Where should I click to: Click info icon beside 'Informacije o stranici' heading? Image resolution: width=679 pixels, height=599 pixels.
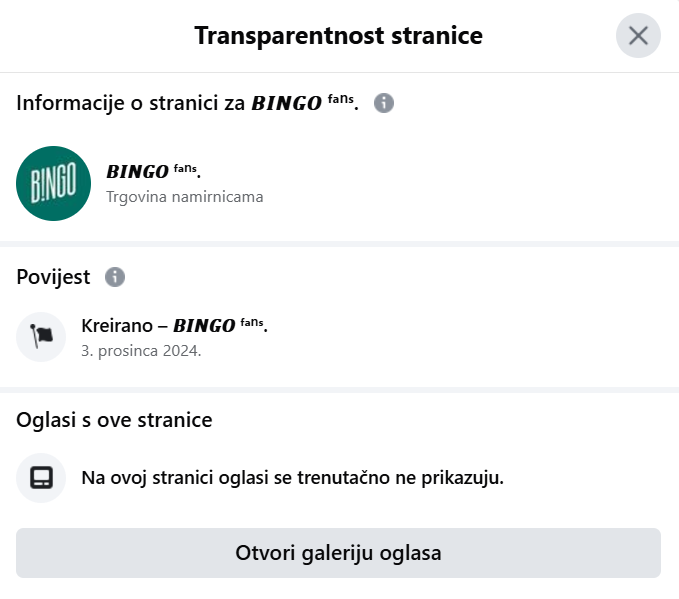click(x=384, y=103)
